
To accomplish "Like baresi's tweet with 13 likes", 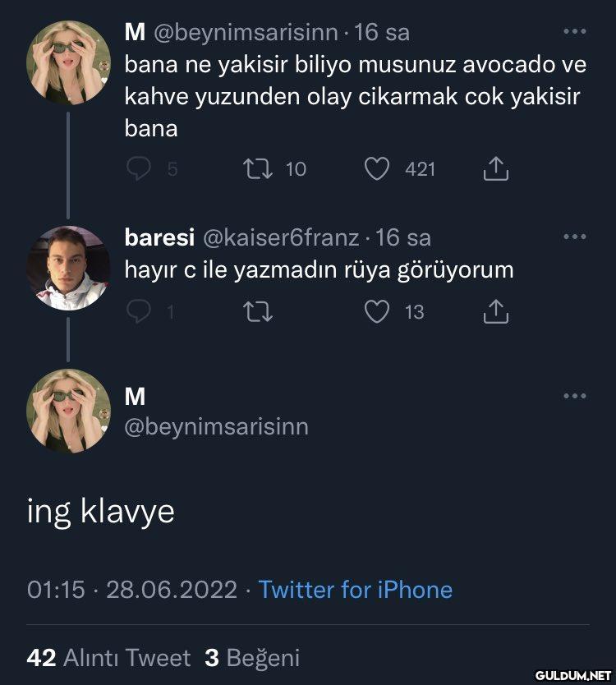I will point(377,311).
